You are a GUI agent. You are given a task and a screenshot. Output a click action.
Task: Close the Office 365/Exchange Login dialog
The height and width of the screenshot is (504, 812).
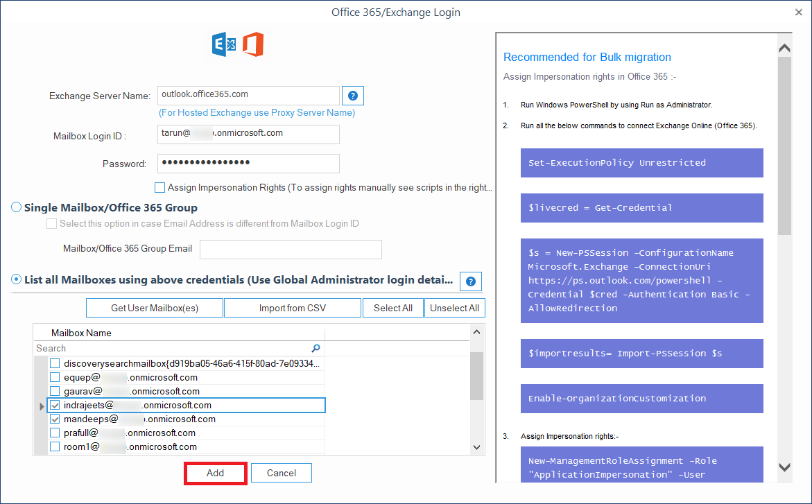[799, 12]
